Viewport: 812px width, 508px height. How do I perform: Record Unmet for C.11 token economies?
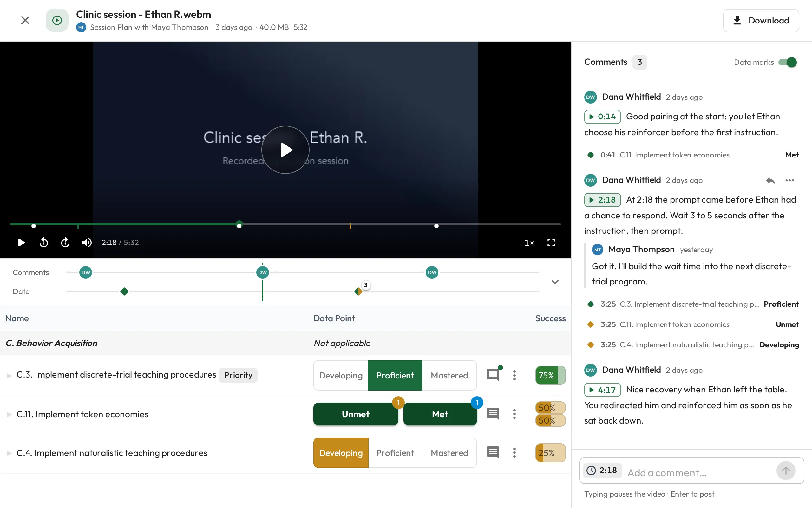(356, 414)
